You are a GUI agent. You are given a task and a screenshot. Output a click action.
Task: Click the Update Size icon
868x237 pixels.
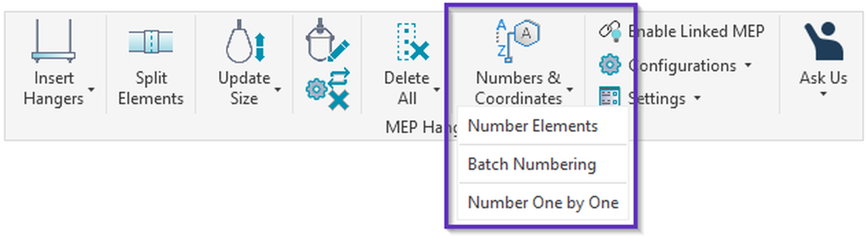[245, 42]
